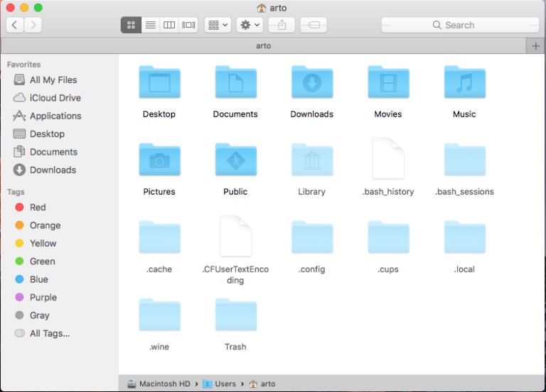Switch to column view
546x392 pixels.
click(x=169, y=25)
